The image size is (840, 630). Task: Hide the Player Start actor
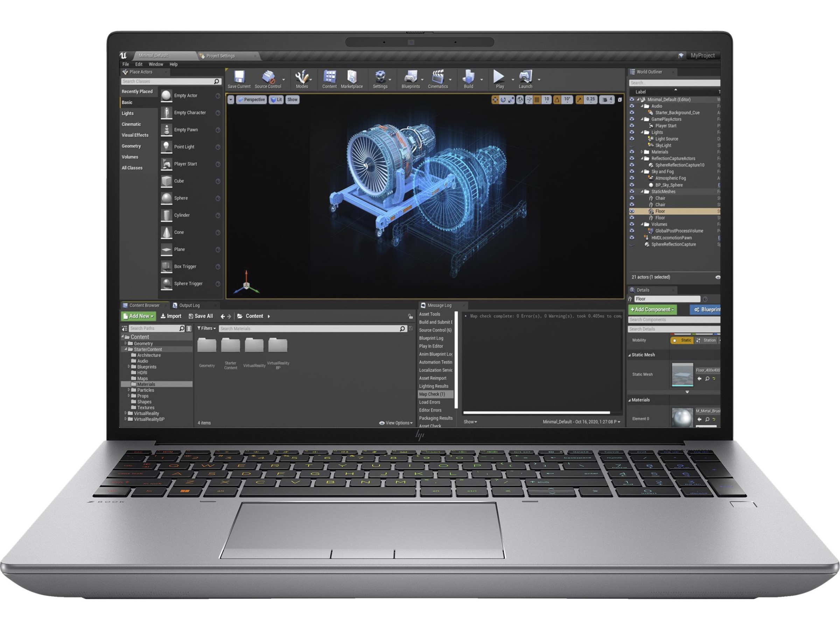[x=632, y=126]
